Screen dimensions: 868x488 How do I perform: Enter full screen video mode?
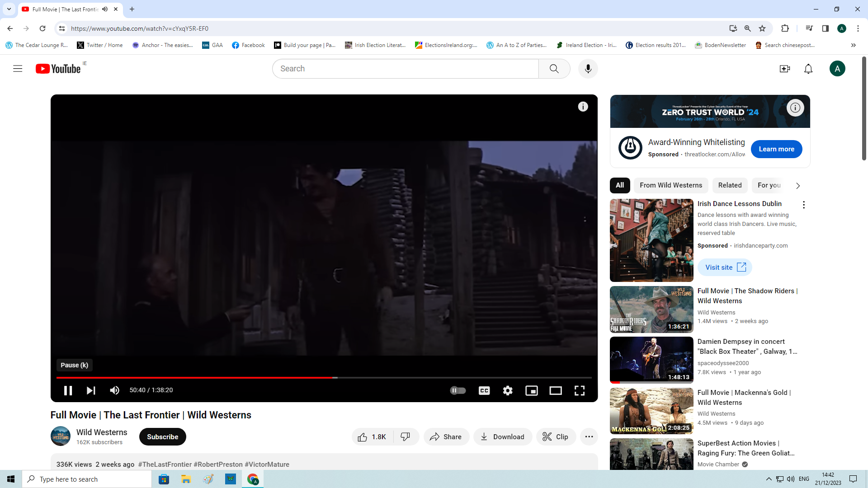click(x=580, y=390)
